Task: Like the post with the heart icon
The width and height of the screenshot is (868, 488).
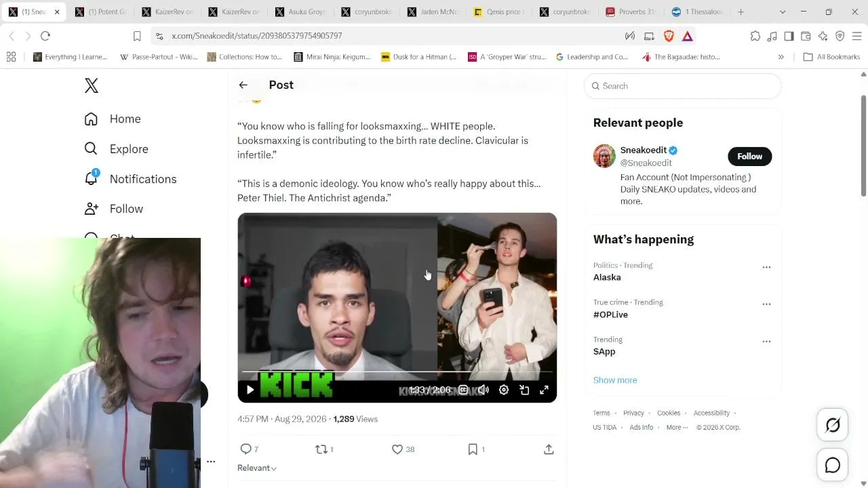Action: click(397, 449)
